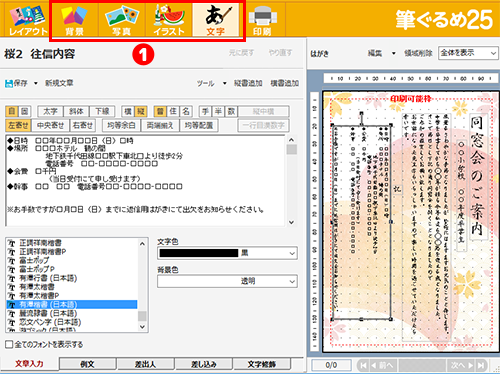The height and width of the screenshot is (374, 500).
Task: Toggle 下線 underline formatting
Action: tap(102, 111)
